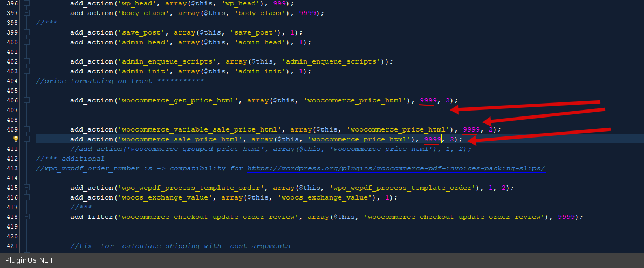
Task: Click the 'price formatting on front' comment
Action: tap(120, 81)
